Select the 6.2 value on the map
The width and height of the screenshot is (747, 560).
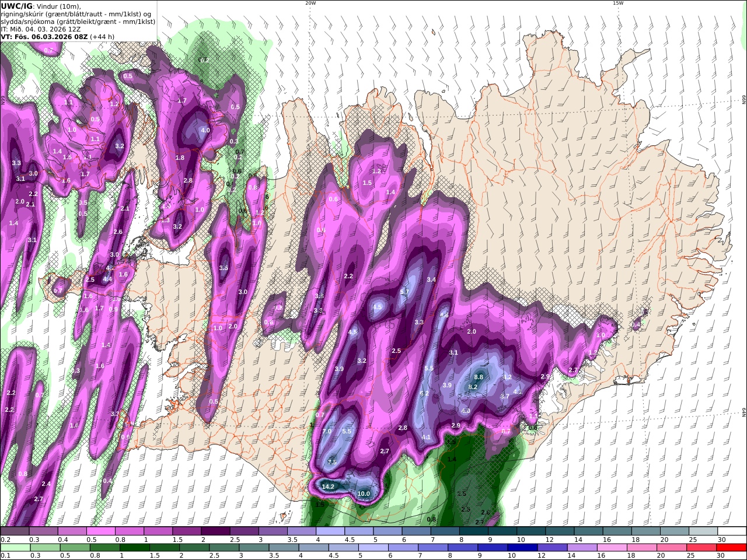424,393
